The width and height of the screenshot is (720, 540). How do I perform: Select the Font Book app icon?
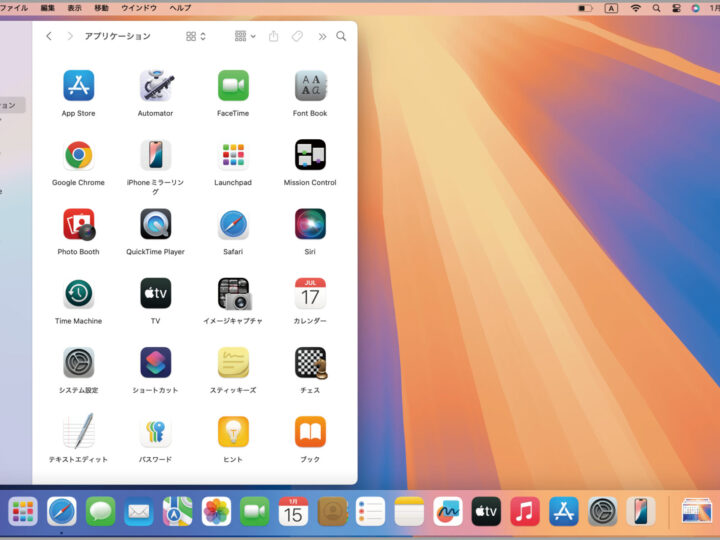coord(310,85)
